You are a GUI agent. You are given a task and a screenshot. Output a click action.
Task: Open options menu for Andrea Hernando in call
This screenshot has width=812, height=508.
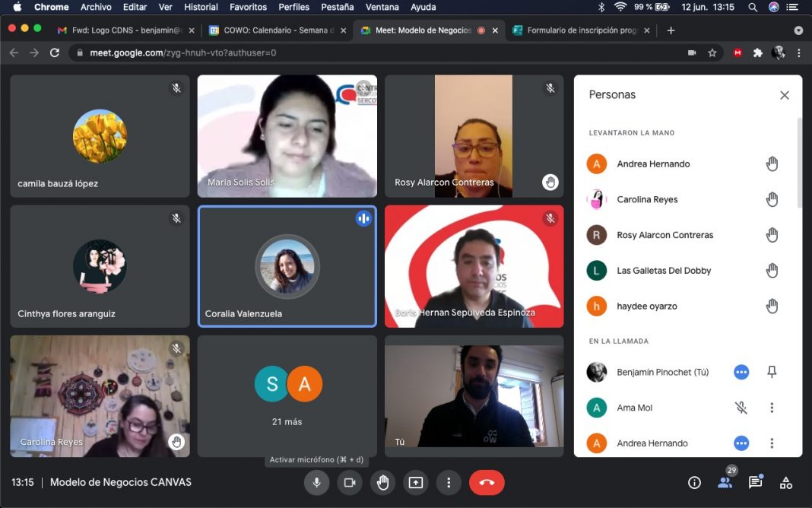(772, 443)
